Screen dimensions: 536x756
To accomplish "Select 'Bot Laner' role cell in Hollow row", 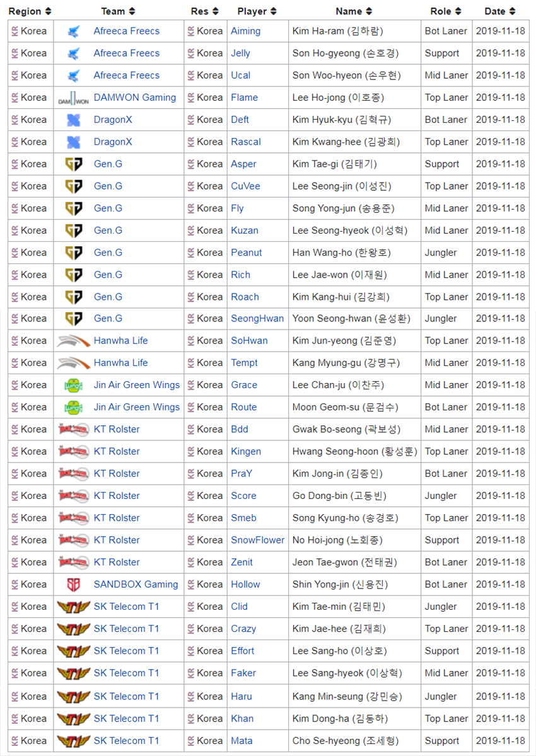I will pyautogui.click(x=446, y=584).
